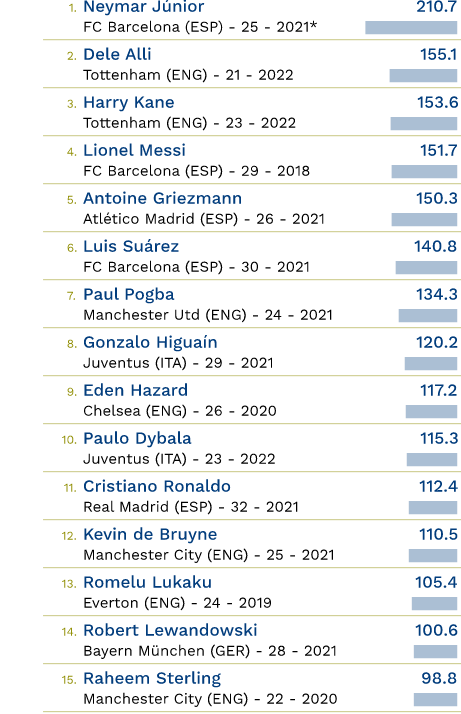
Task: Click Kevin de Bruyne's name
Action: [150, 535]
